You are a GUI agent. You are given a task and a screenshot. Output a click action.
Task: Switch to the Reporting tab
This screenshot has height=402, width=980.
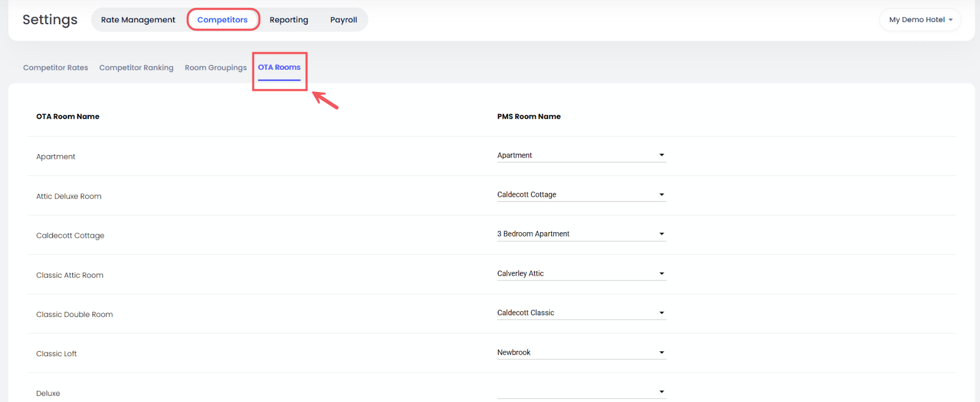coord(288,20)
